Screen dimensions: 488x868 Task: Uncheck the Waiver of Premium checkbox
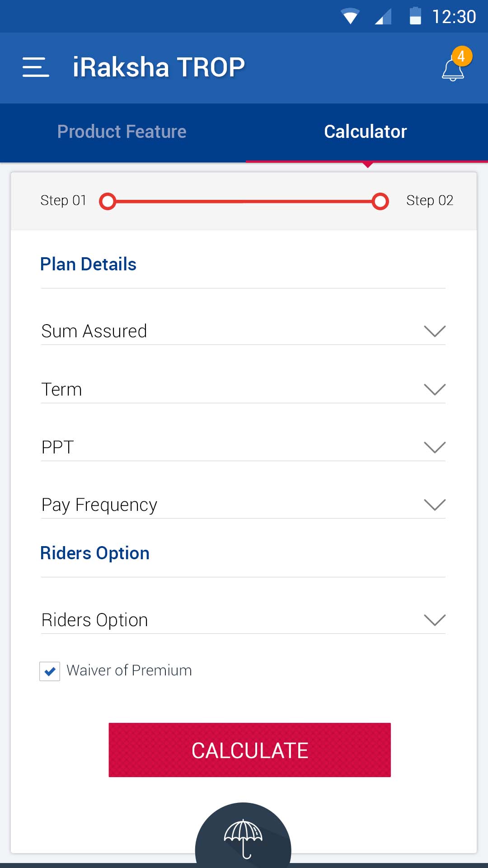(x=50, y=671)
